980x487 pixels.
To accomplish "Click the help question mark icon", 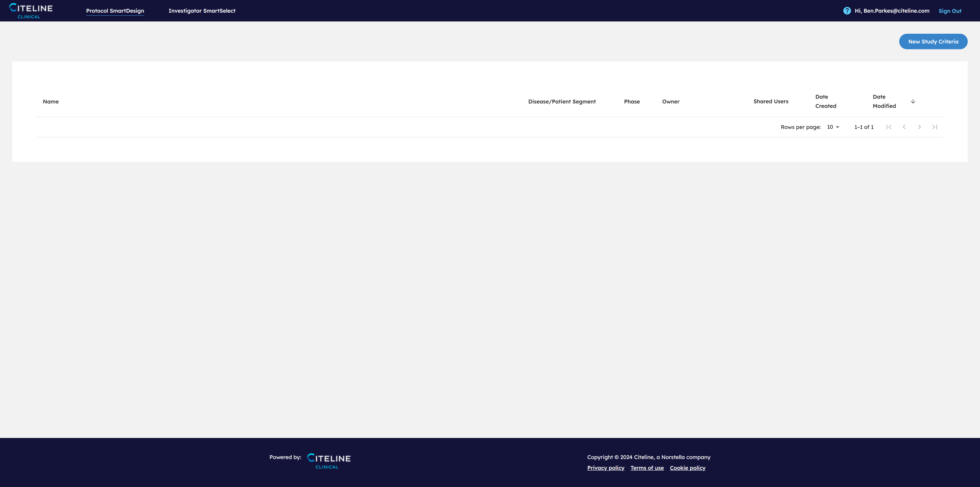I will pos(847,11).
